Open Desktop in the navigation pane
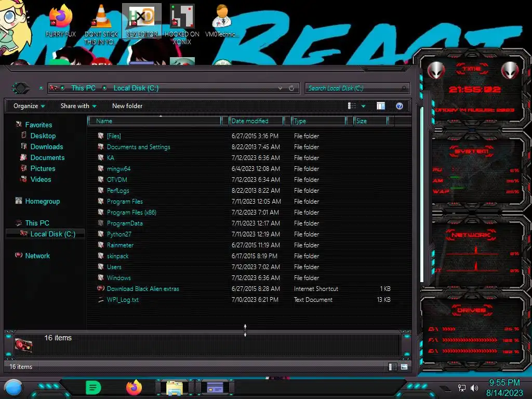The image size is (532, 399). tap(43, 136)
